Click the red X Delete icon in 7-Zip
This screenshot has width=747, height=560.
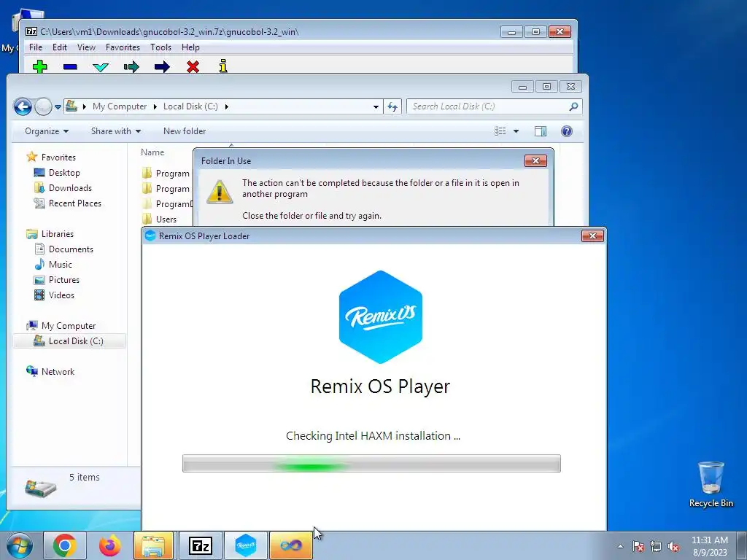coord(193,66)
